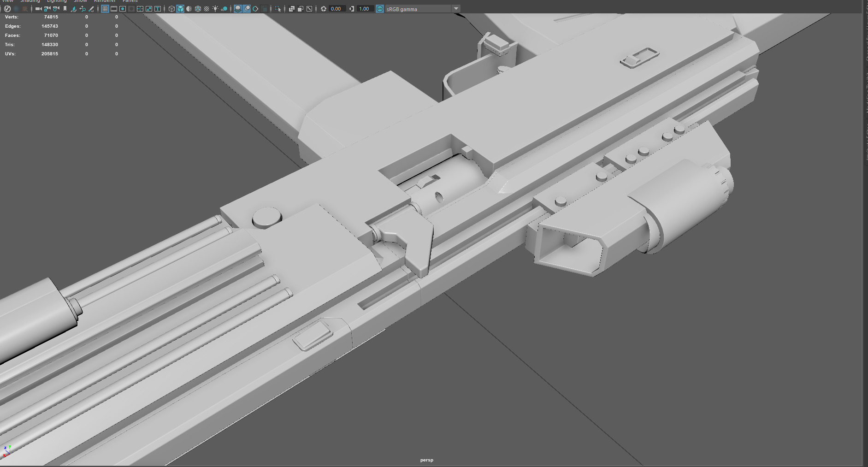Open the Shading panel menu
The image size is (868, 467).
coord(30,1)
